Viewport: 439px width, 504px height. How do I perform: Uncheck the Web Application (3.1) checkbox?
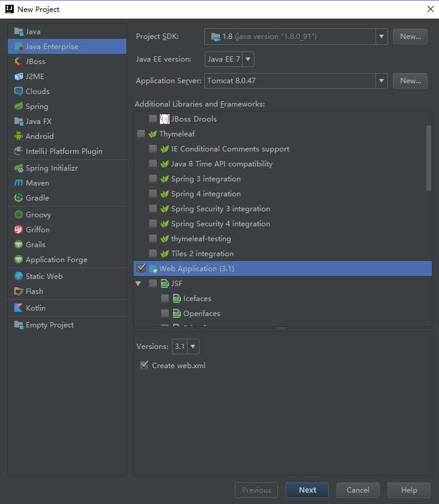(x=141, y=268)
